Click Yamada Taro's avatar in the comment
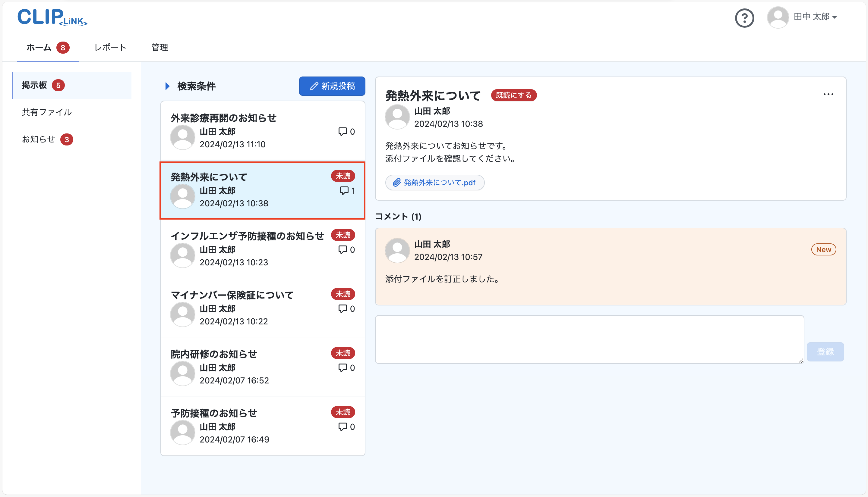868x497 pixels. [397, 250]
